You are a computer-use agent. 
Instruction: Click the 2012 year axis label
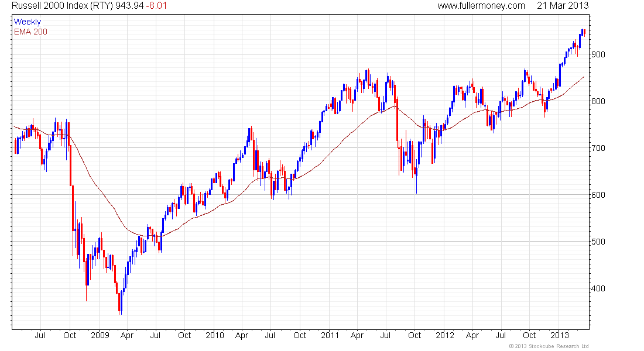click(445, 335)
